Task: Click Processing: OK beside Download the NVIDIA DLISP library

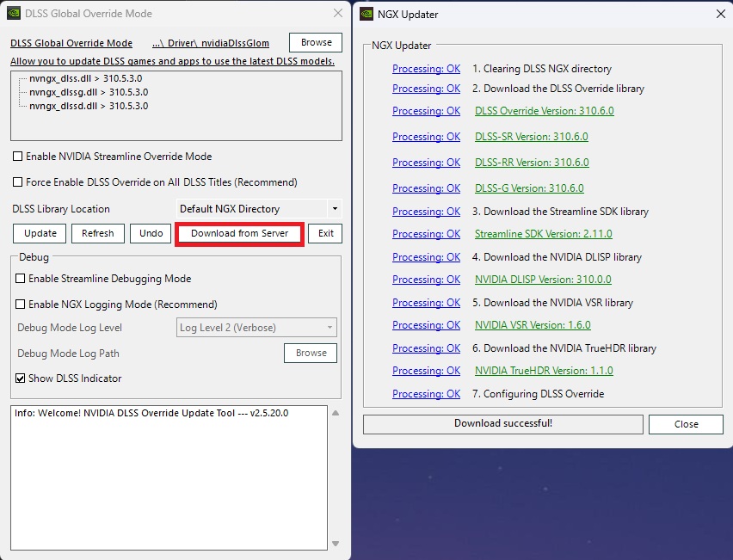Action: click(x=426, y=257)
